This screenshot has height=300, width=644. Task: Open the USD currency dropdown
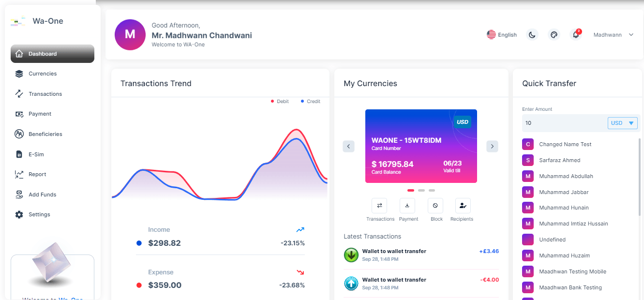point(622,123)
